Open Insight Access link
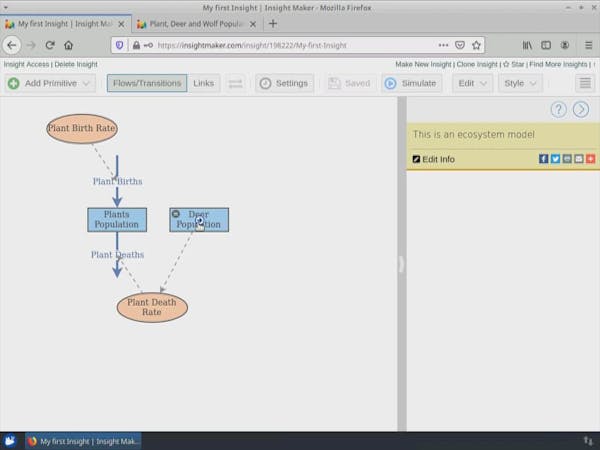This screenshot has width=600, height=450. [26, 64]
